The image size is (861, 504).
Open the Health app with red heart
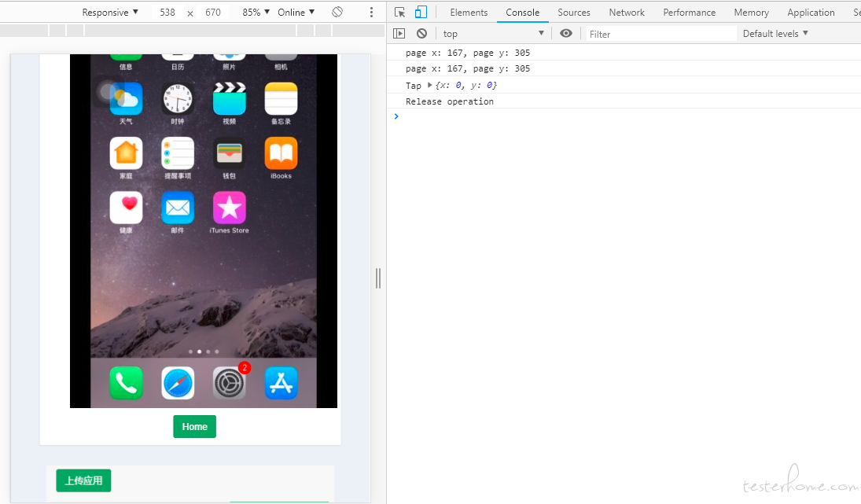pyautogui.click(x=127, y=208)
